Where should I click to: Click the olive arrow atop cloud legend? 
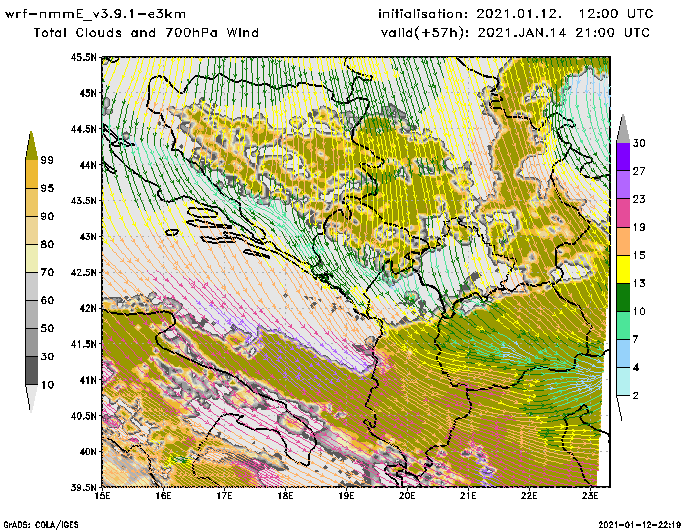click(31, 146)
